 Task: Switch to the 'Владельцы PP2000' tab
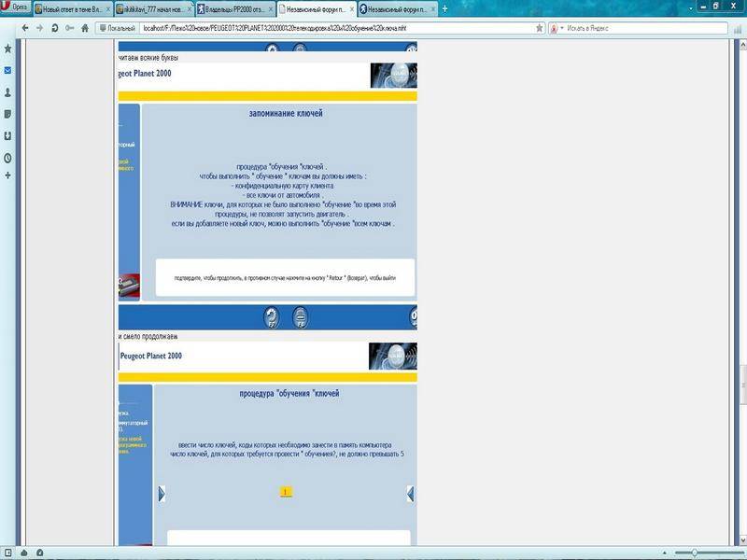[x=235, y=7]
